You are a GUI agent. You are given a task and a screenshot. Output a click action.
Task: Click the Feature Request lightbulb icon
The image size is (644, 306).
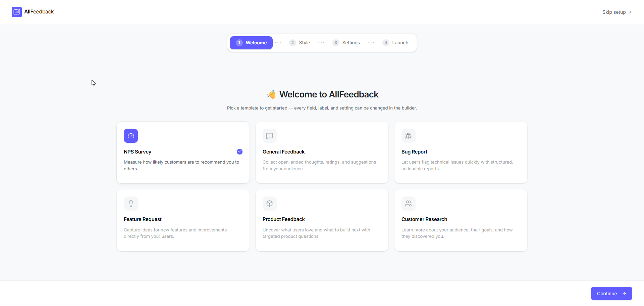[131, 204]
